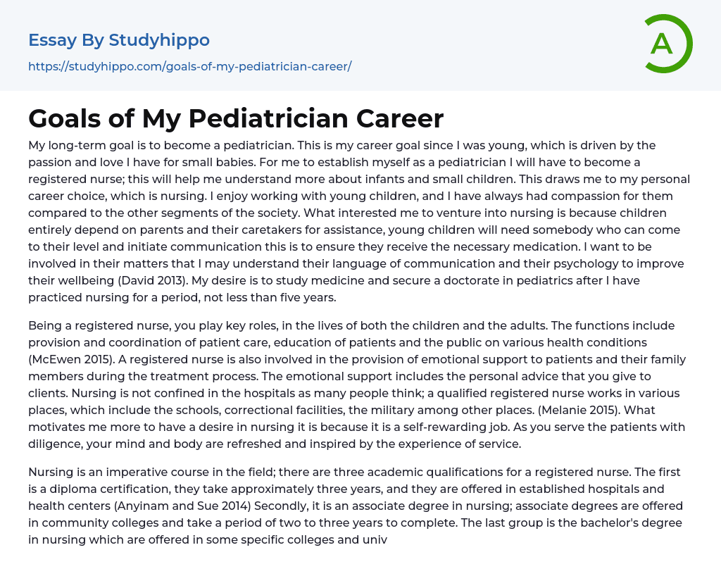Click the 'Goals of My Pediatrician Career' title

coord(236,118)
